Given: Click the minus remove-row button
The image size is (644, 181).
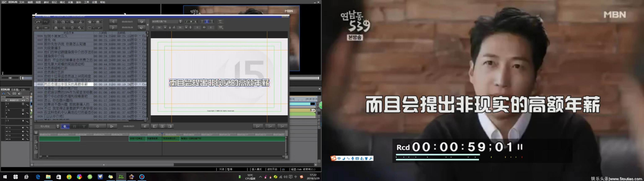Looking at the screenshot, I should [45, 28].
